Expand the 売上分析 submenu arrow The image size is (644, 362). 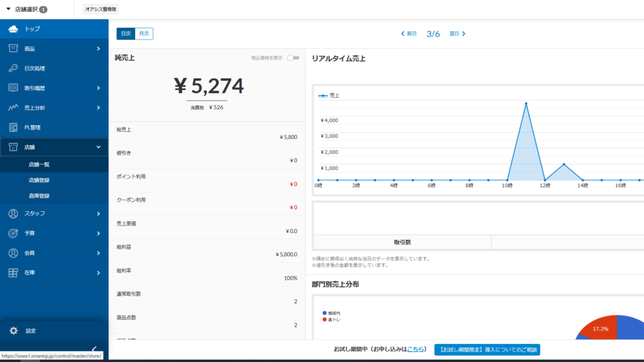pyautogui.click(x=98, y=108)
